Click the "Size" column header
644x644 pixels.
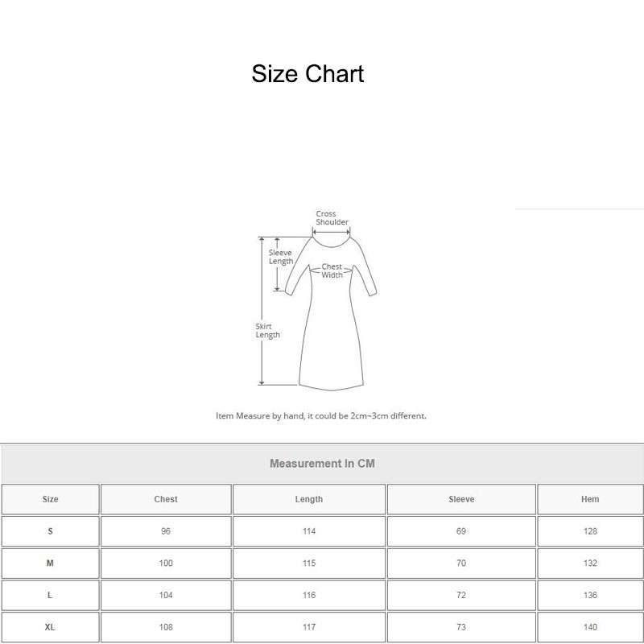click(50, 499)
